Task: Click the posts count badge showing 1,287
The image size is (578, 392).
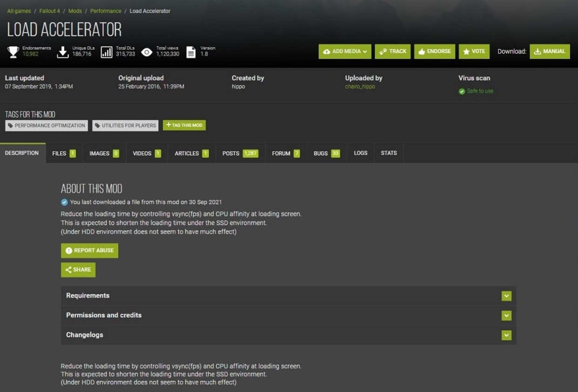Action: point(250,153)
